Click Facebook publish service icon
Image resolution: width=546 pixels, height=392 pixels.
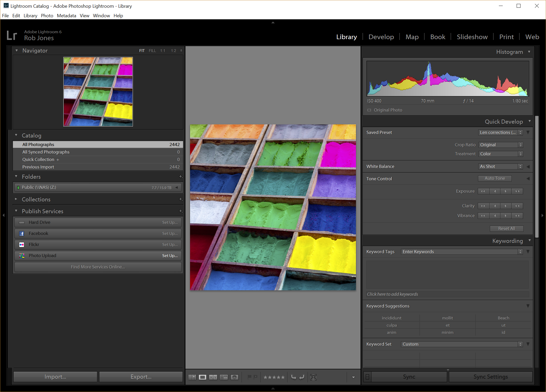22,233
